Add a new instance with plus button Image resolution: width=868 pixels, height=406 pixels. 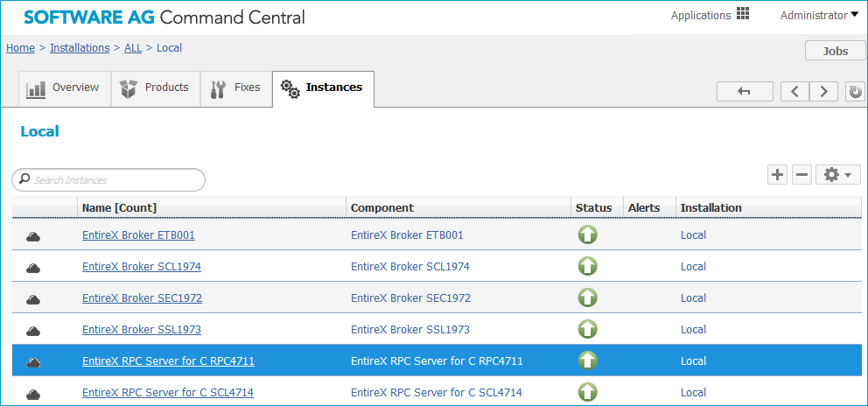click(x=778, y=175)
